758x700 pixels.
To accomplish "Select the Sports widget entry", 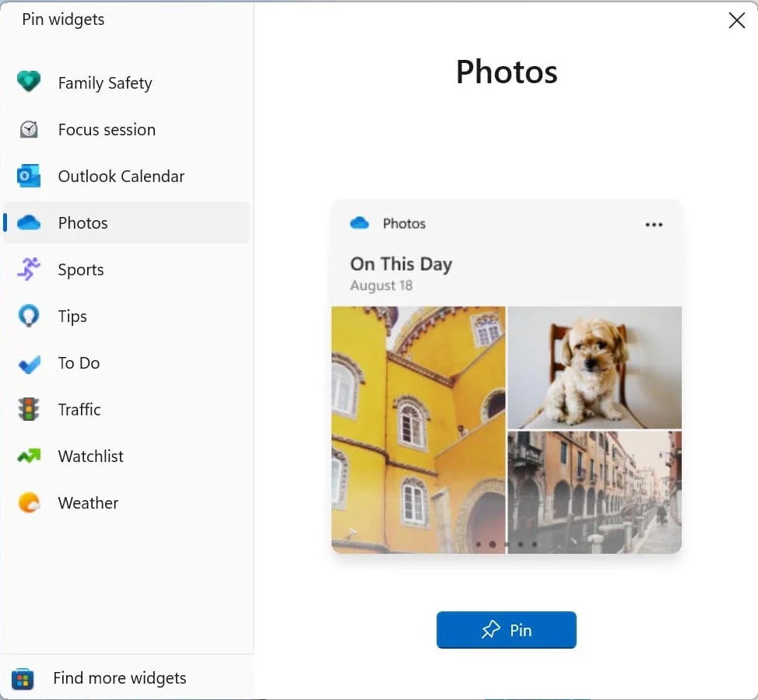I will coord(127,270).
